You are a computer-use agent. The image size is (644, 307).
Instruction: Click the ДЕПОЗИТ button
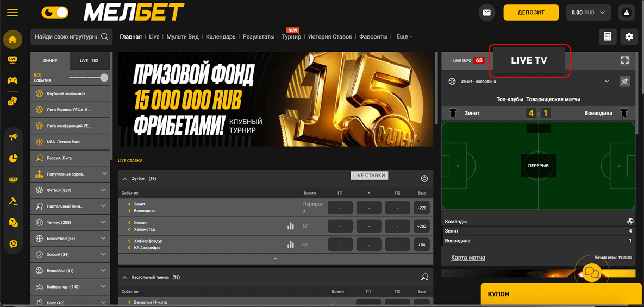pos(531,12)
